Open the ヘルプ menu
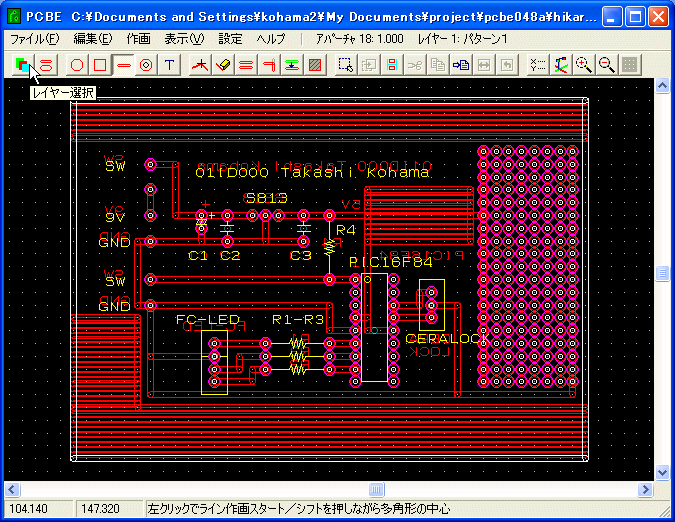 (271, 38)
